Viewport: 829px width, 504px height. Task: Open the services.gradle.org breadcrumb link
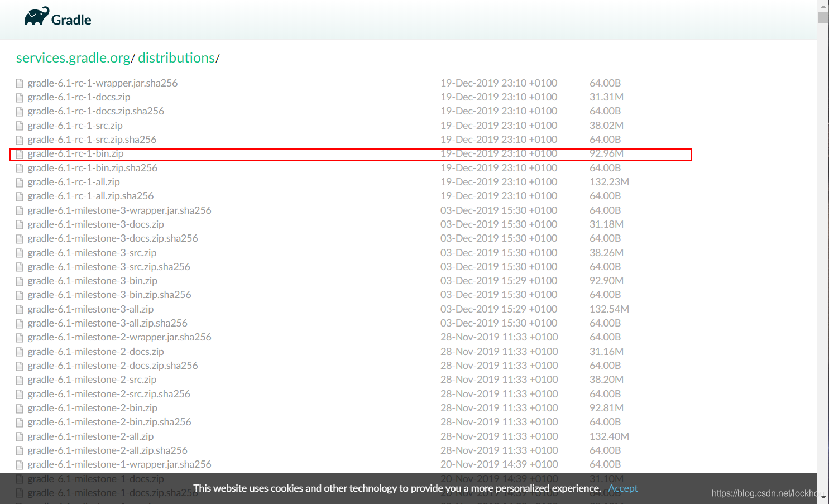coord(73,58)
